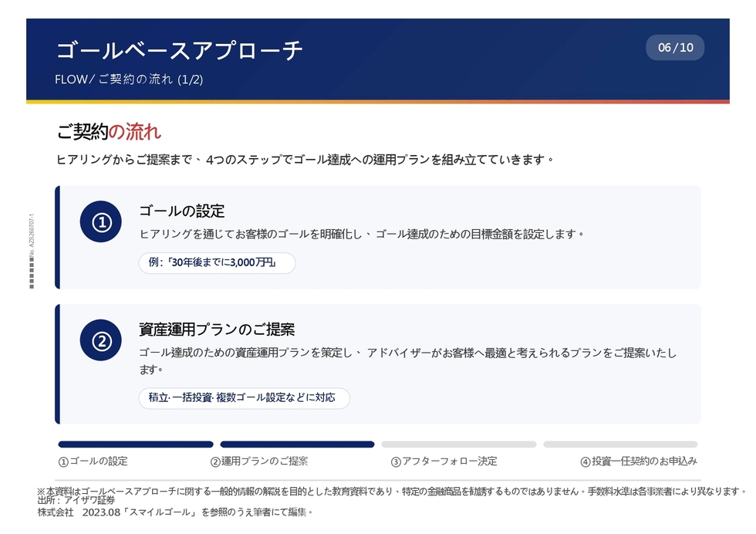Click the second progress bar segment
Screen dimensions: 756x534
coord(297,444)
